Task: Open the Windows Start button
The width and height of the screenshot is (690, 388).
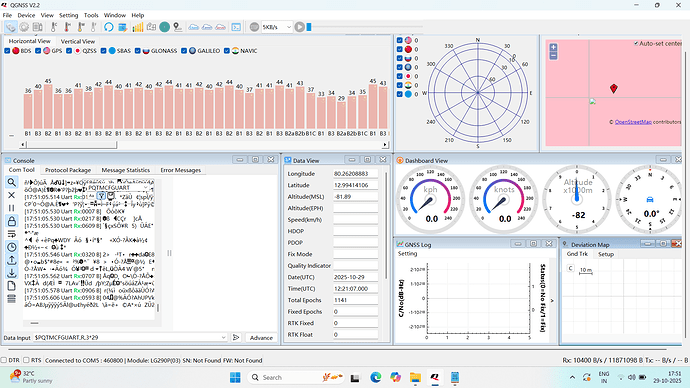Action: tap(235, 377)
